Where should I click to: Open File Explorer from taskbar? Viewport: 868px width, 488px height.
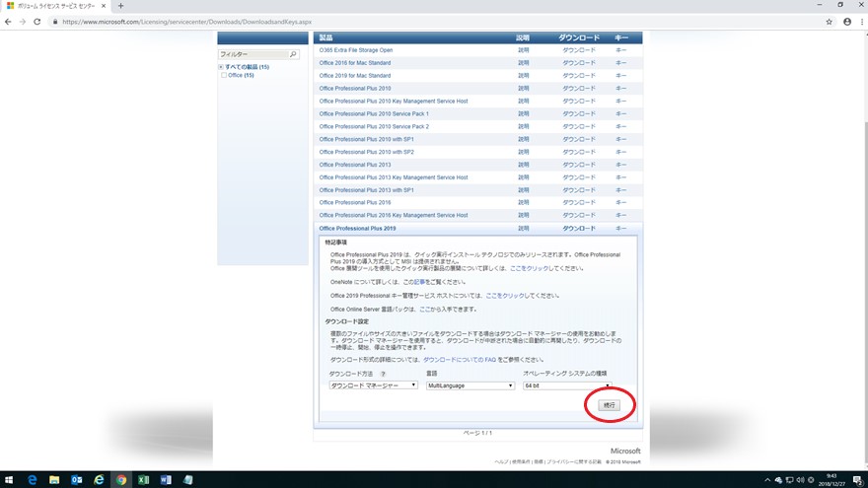(x=54, y=480)
